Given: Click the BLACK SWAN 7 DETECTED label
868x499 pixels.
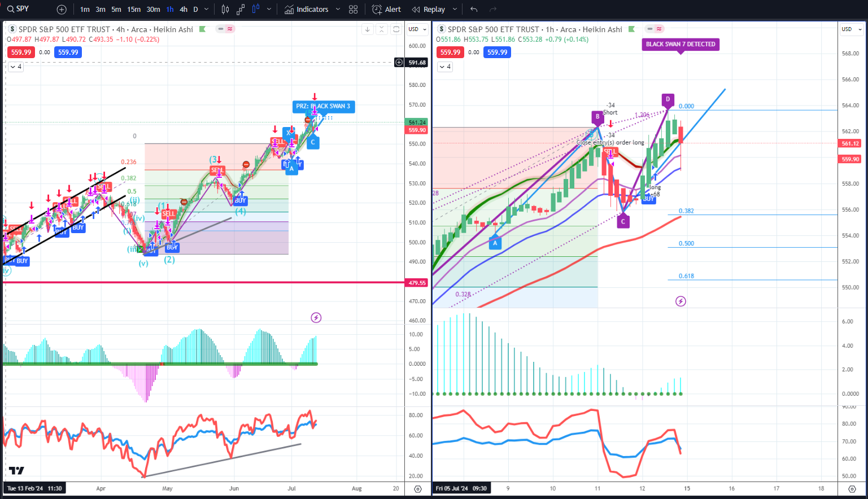Looking at the screenshot, I should 681,45.
